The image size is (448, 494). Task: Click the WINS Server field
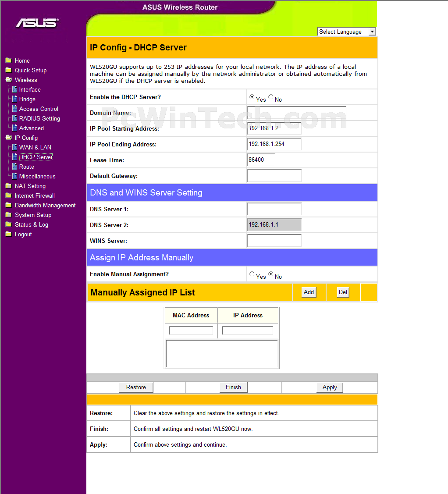click(x=274, y=240)
